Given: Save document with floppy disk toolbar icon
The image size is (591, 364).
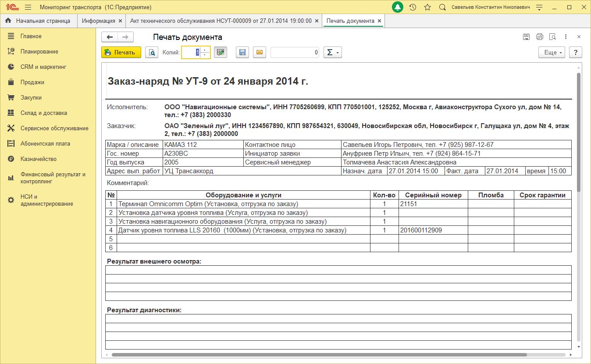Looking at the screenshot, I should click(242, 52).
